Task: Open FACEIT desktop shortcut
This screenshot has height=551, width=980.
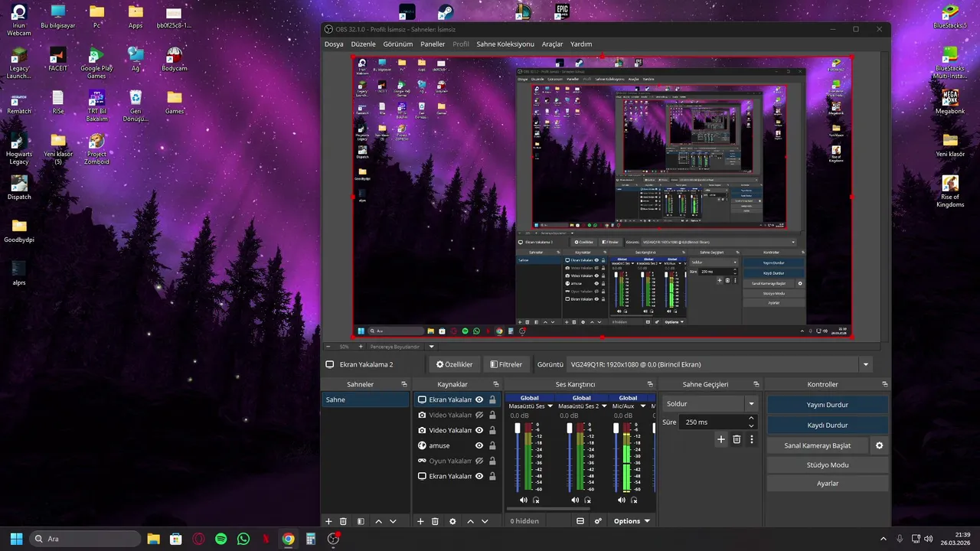Action: click(57, 59)
